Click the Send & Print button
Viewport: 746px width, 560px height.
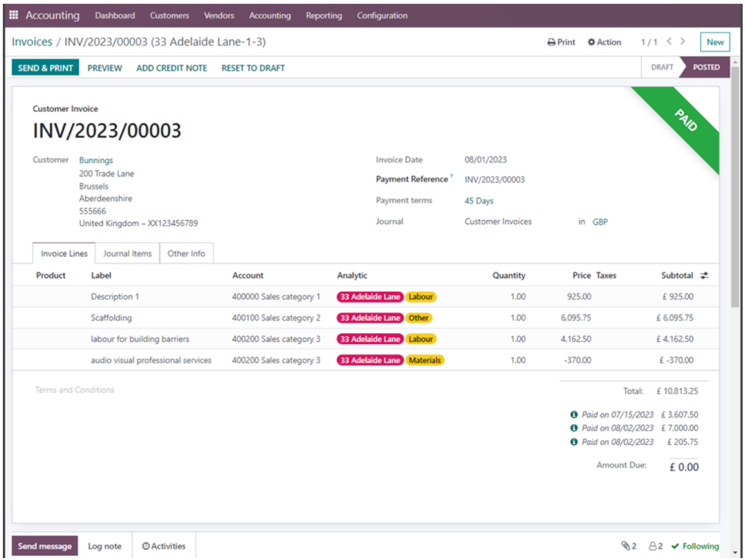click(44, 67)
